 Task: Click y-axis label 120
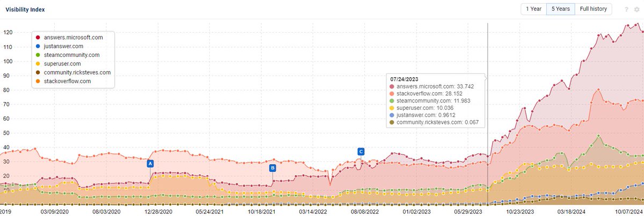coord(8,32)
